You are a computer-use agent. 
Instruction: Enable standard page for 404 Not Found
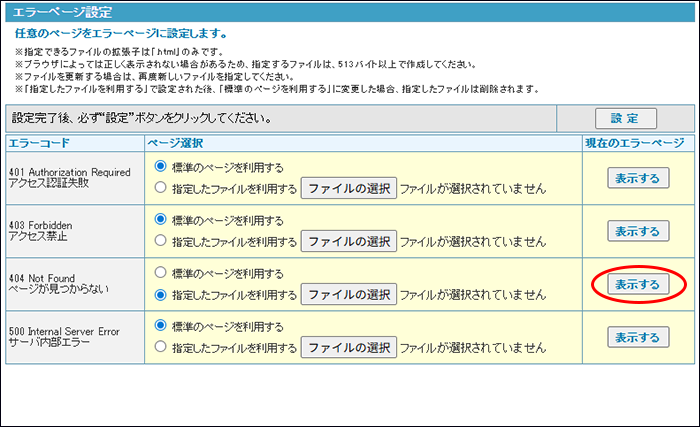tap(160, 274)
